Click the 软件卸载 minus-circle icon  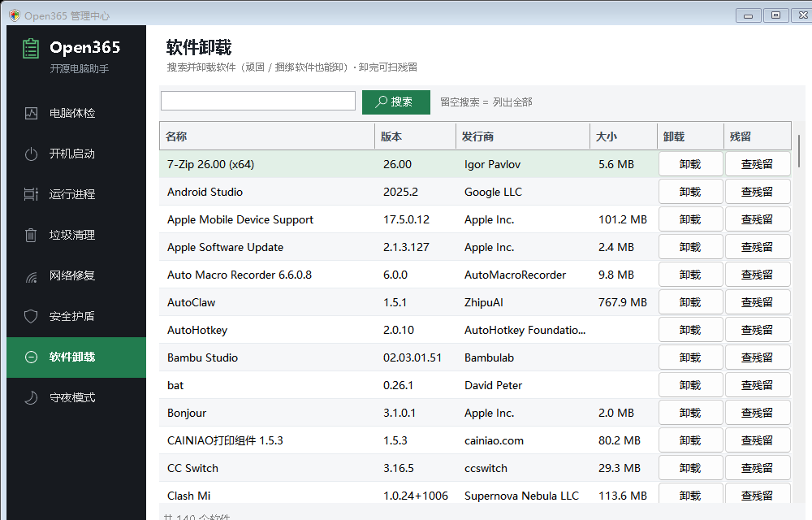[x=31, y=357]
